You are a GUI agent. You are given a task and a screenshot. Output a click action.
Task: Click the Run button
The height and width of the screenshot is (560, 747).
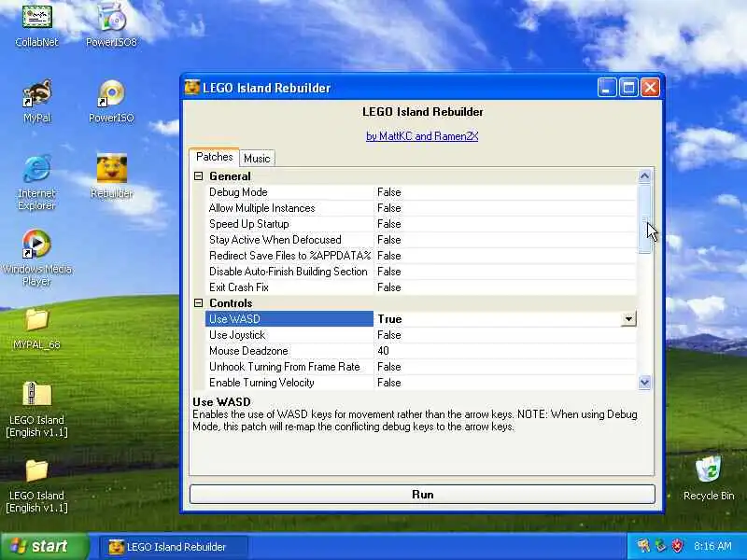click(422, 495)
